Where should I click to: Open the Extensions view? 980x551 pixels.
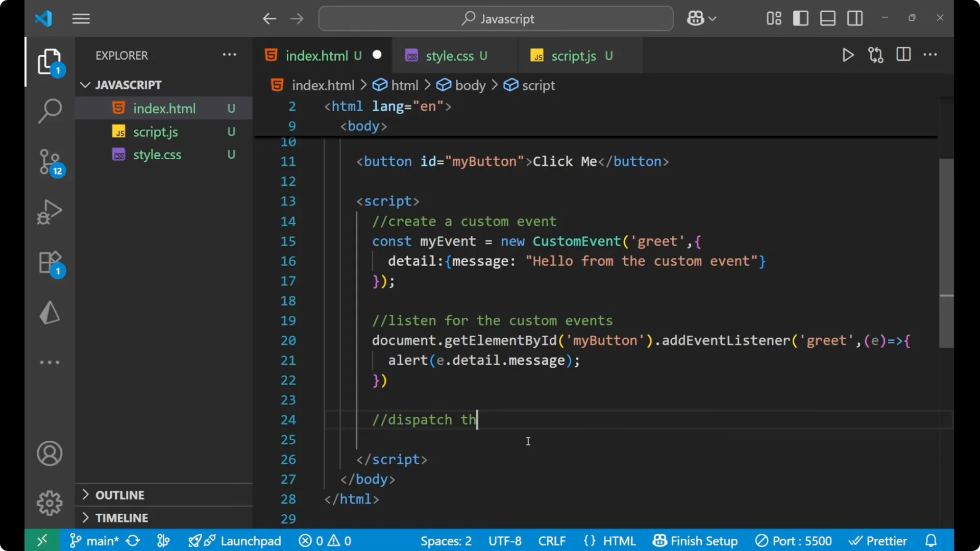coord(50,263)
